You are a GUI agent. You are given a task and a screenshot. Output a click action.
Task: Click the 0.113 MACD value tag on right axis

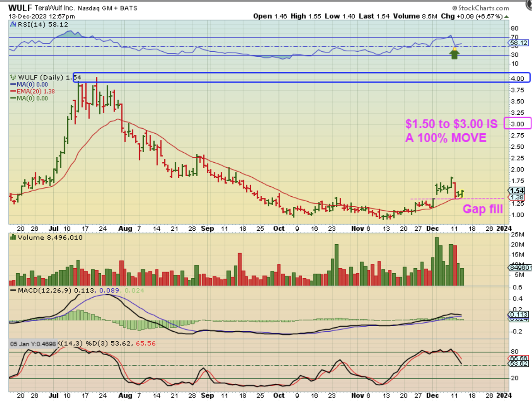(x=519, y=314)
